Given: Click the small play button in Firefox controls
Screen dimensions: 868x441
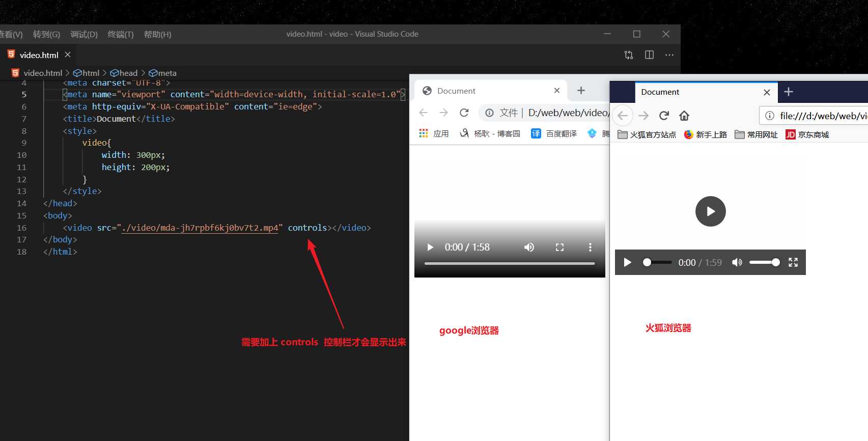Looking at the screenshot, I should point(628,262).
